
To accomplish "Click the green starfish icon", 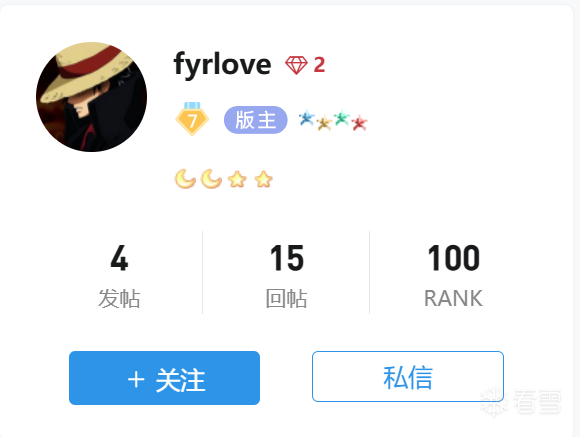I will click(342, 118).
